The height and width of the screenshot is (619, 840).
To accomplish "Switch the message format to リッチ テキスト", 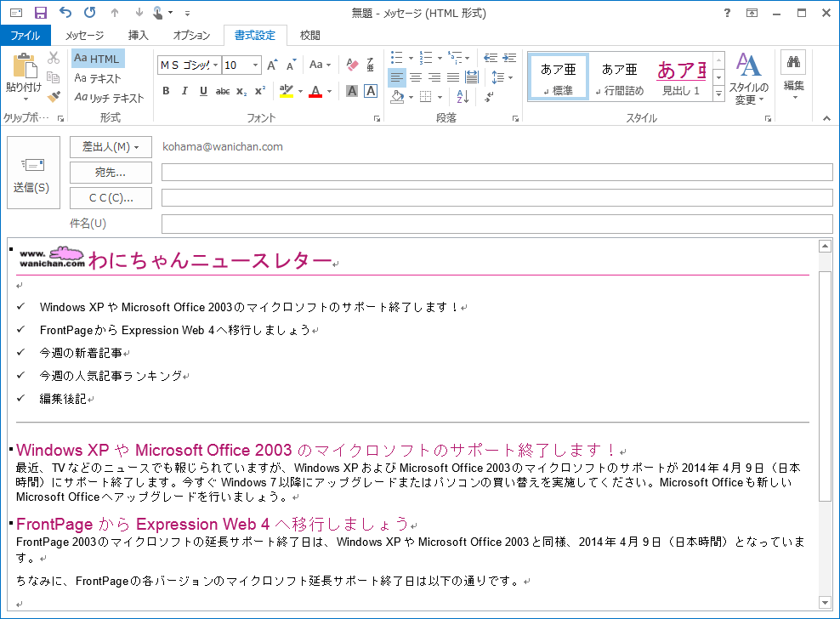I will 110,98.
